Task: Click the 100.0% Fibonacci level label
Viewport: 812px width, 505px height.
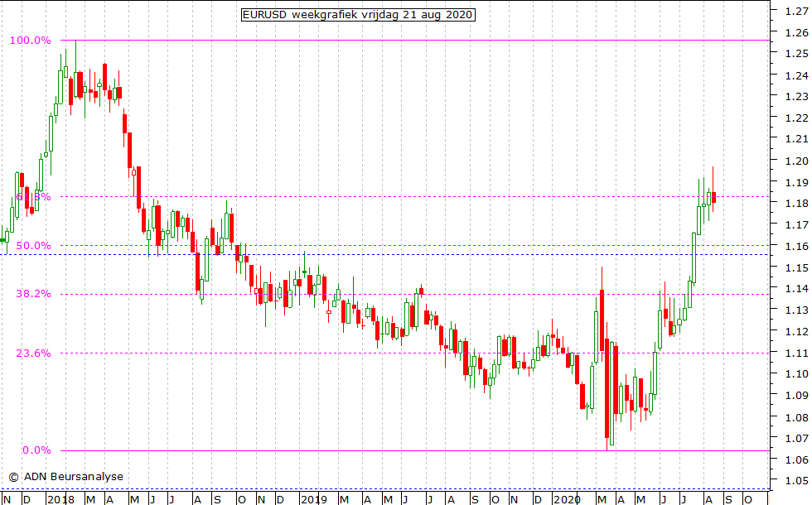Action: point(31,41)
